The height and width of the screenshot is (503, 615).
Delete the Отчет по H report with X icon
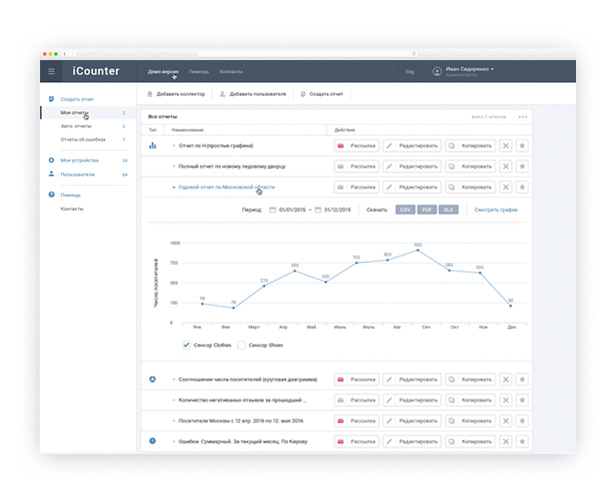click(505, 146)
